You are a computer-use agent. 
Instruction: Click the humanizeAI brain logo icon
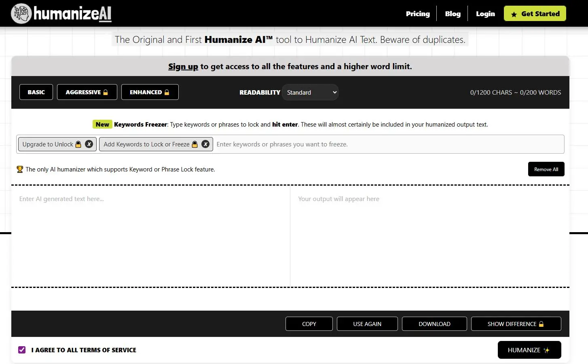point(21,13)
